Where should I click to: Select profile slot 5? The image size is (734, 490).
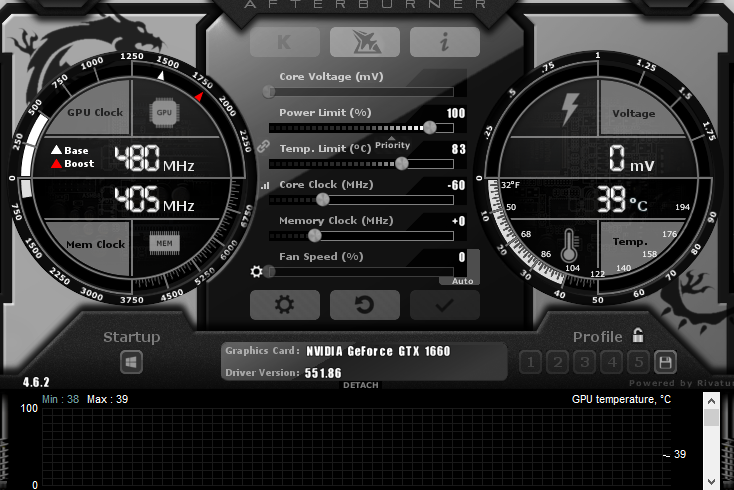click(639, 362)
